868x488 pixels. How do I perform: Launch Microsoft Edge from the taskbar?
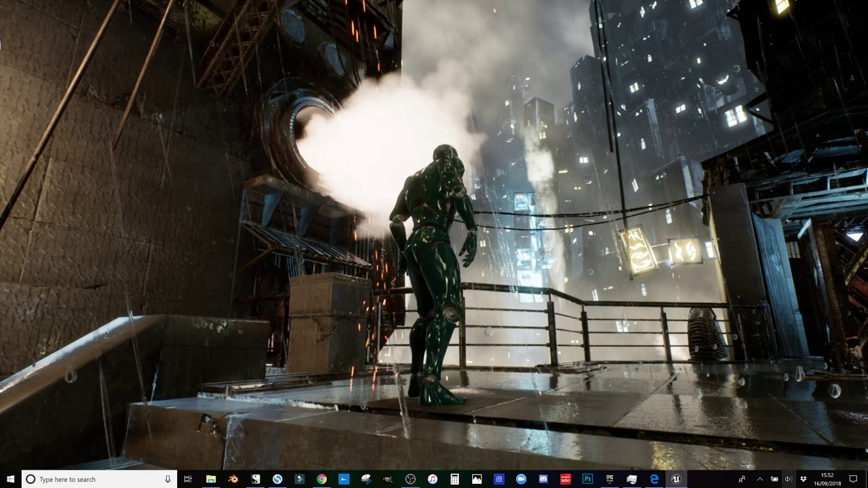click(654, 479)
